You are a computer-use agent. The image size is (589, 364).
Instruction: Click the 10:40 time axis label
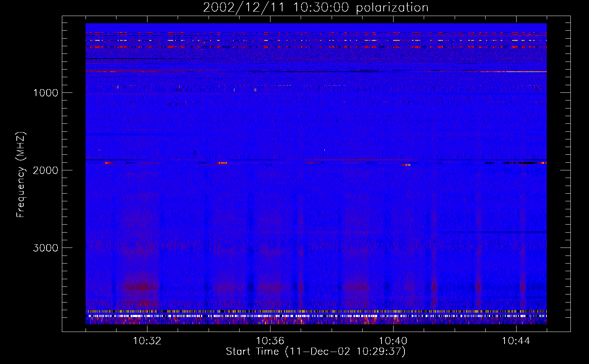point(393,341)
